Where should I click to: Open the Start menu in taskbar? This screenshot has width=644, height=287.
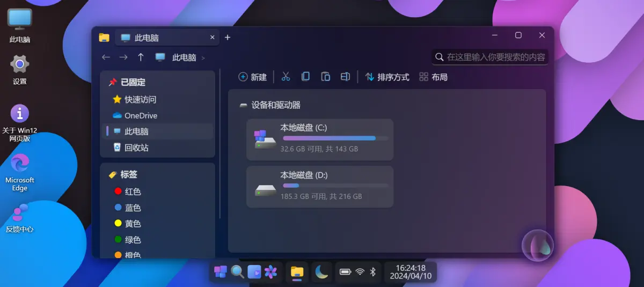click(x=221, y=272)
